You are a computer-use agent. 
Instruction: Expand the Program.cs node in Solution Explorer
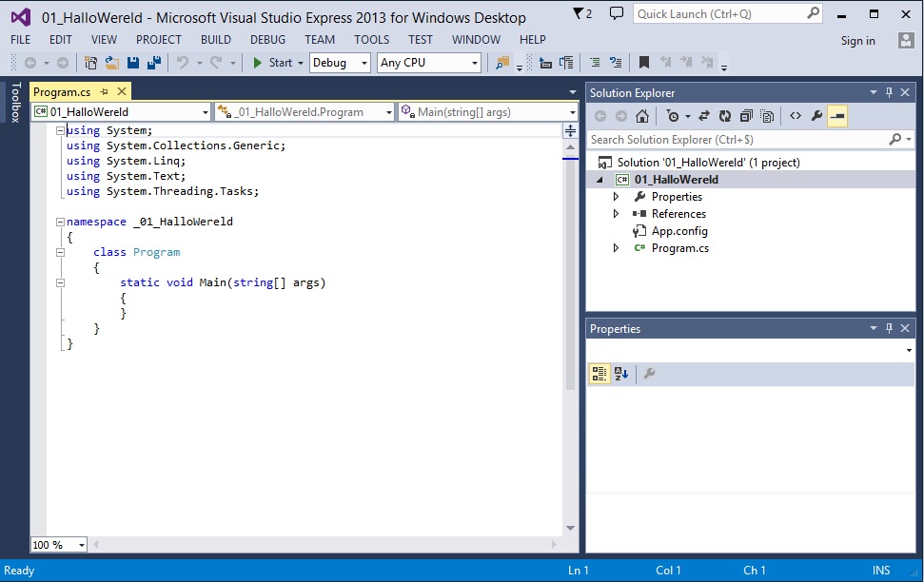617,248
